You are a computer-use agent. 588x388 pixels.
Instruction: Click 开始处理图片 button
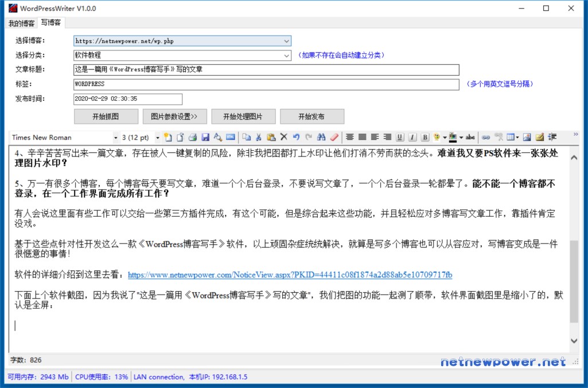click(x=243, y=116)
